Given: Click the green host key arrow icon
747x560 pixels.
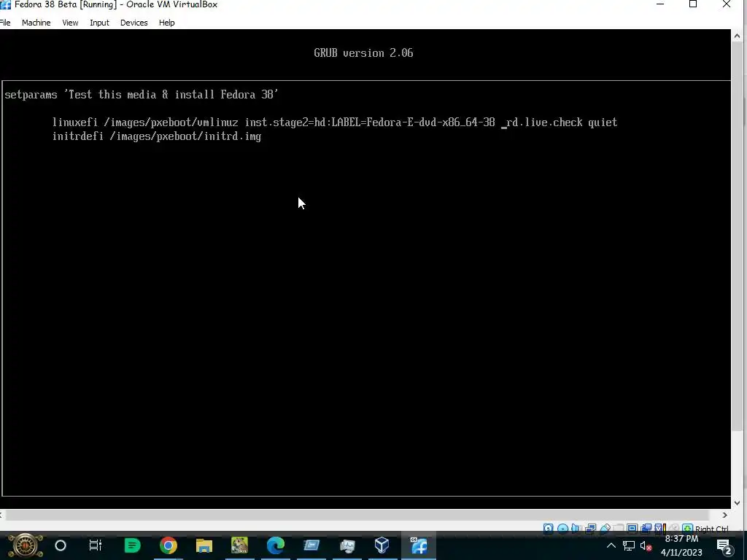Looking at the screenshot, I should click(687, 529).
